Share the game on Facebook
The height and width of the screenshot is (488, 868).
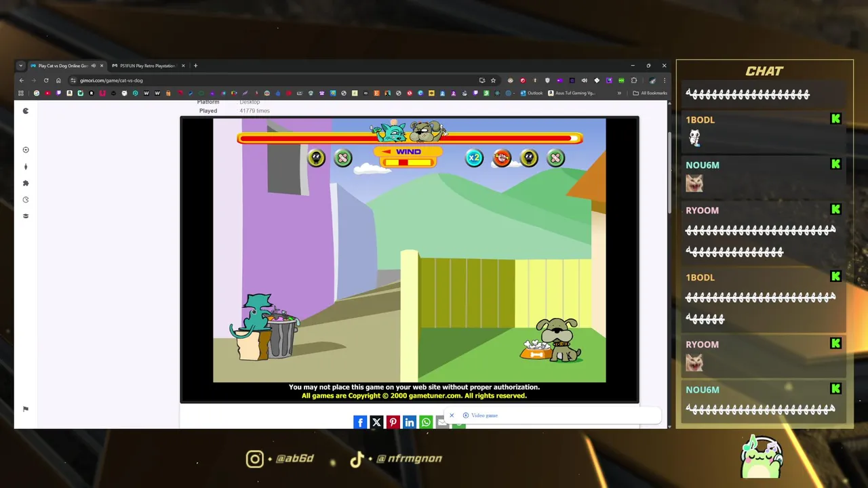[360, 422]
